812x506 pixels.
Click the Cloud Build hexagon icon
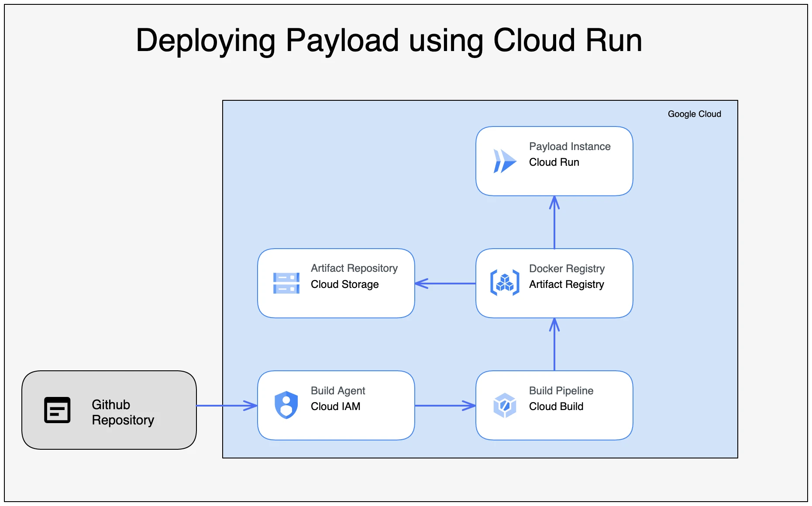pos(505,405)
